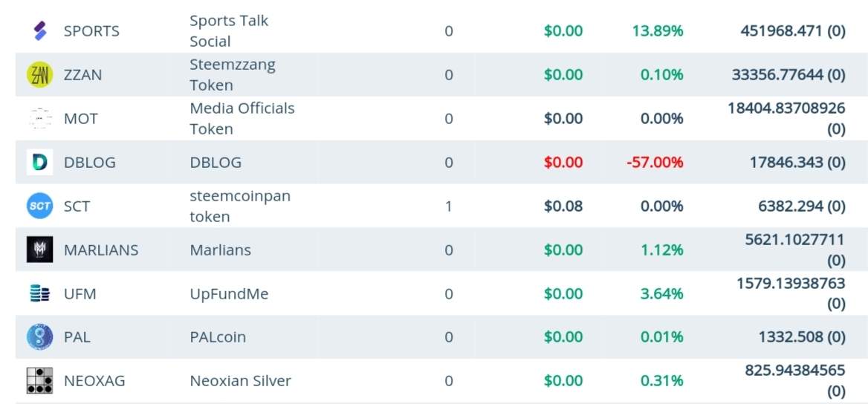Click the SPORTS token icon
The height and width of the screenshot is (404, 868).
(x=40, y=31)
